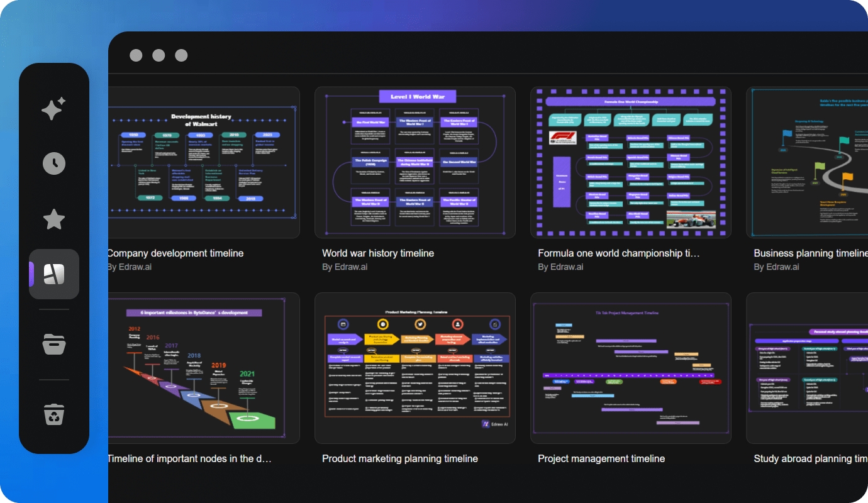Click the middle gray window control dot
868x503 pixels.
[159, 55]
